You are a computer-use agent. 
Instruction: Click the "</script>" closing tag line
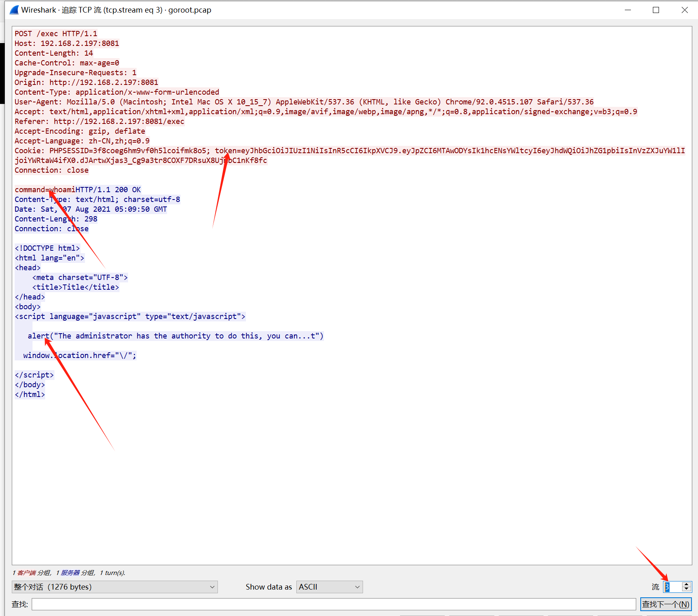pos(34,375)
